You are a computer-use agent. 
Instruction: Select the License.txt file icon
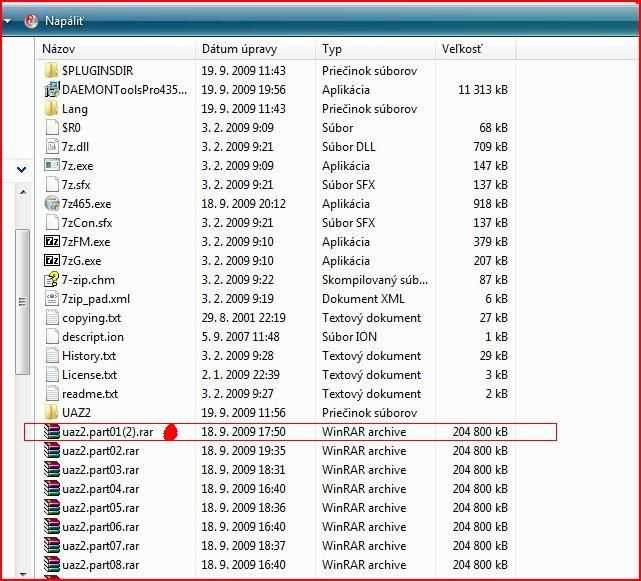[52, 375]
